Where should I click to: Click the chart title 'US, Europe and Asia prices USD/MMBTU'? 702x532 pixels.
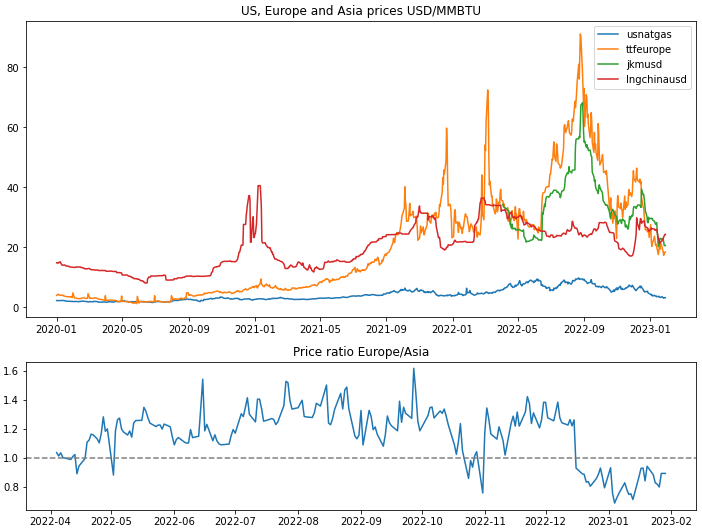point(361,10)
